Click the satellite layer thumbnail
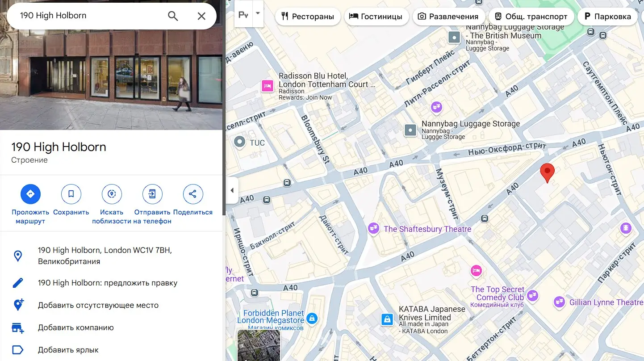 coord(259,345)
